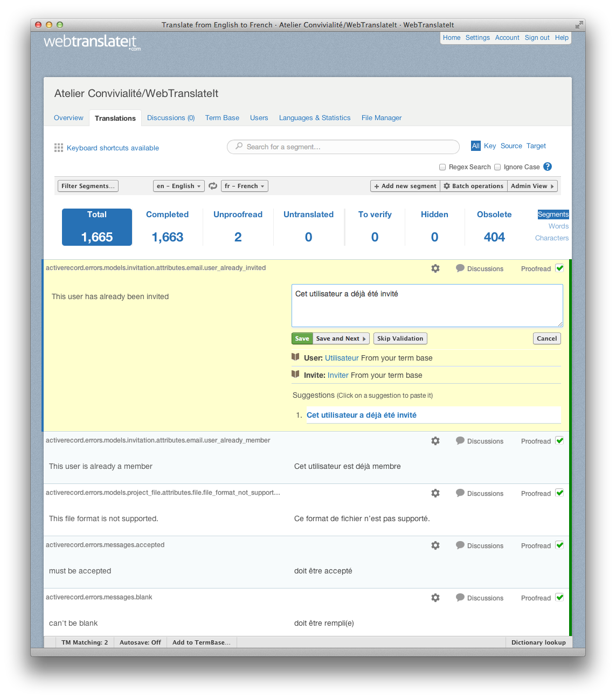Toggle Proofread checkbox for messages.blank
Screen dimensions: 616x699
559,597
